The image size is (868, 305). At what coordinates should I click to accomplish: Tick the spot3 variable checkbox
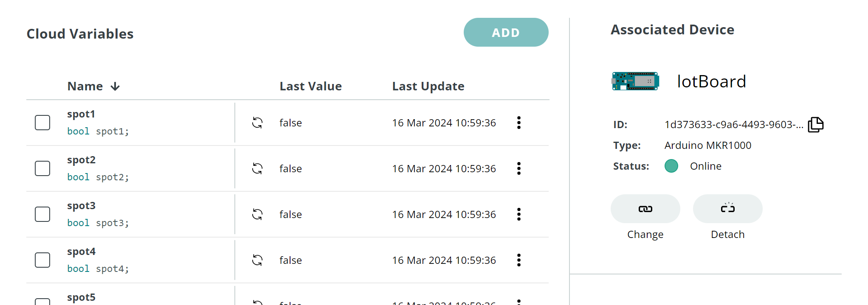(42, 214)
